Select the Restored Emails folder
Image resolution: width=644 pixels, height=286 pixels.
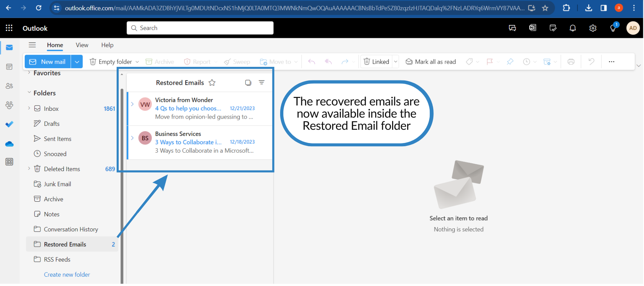coord(72,244)
